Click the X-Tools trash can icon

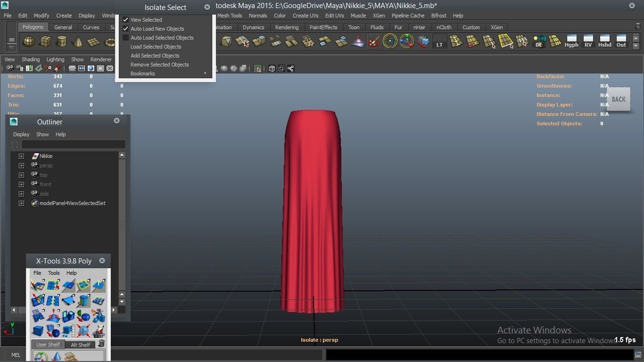click(101, 344)
